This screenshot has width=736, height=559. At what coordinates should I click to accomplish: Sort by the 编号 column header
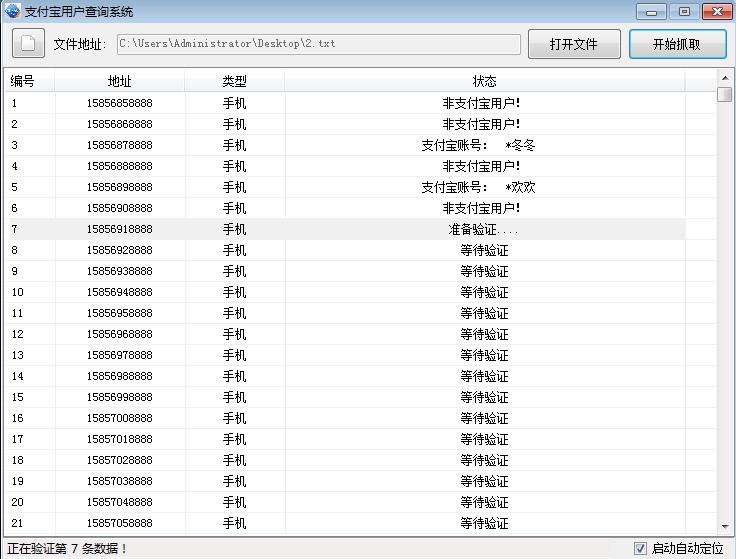[x=29, y=81]
